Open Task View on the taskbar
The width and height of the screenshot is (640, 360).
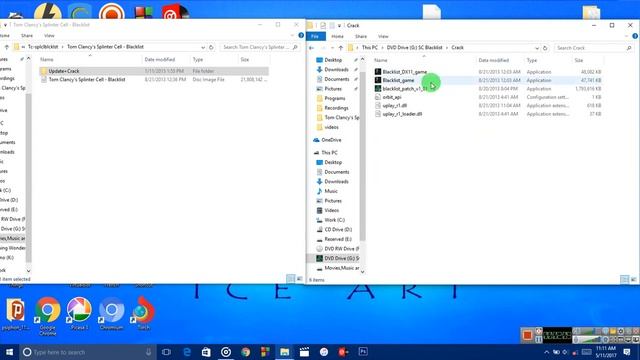[166, 352]
